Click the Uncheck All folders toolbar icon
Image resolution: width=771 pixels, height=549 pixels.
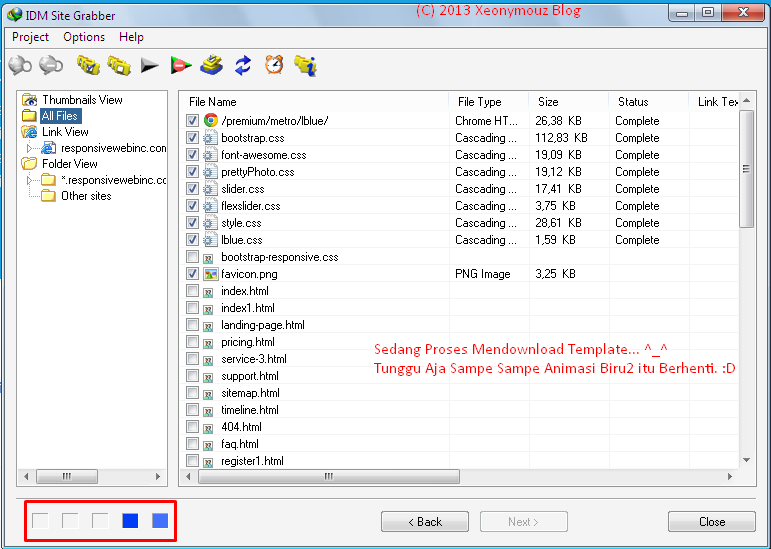point(119,65)
